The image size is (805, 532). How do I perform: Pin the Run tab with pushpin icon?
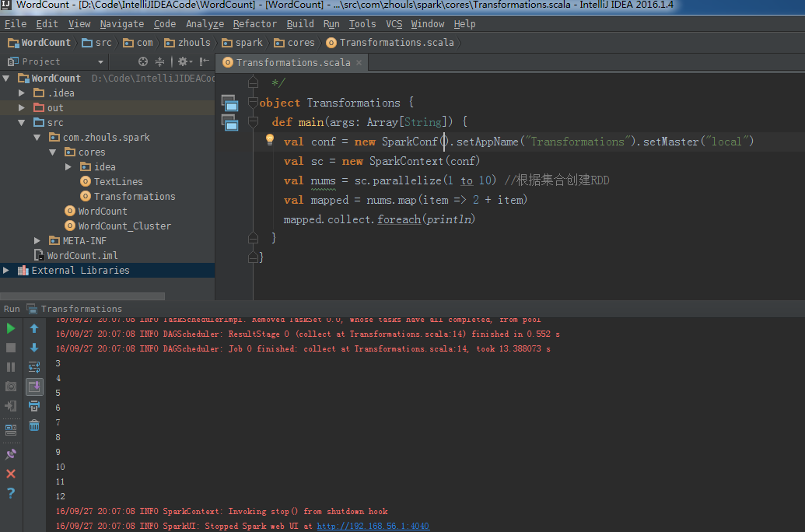pyautogui.click(x=10, y=454)
